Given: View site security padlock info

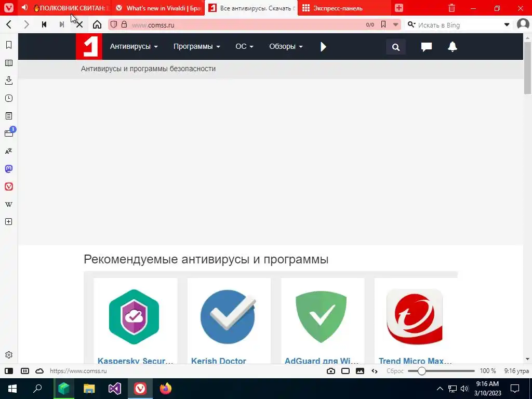Looking at the screenshot, I should [x=124, y=24].
